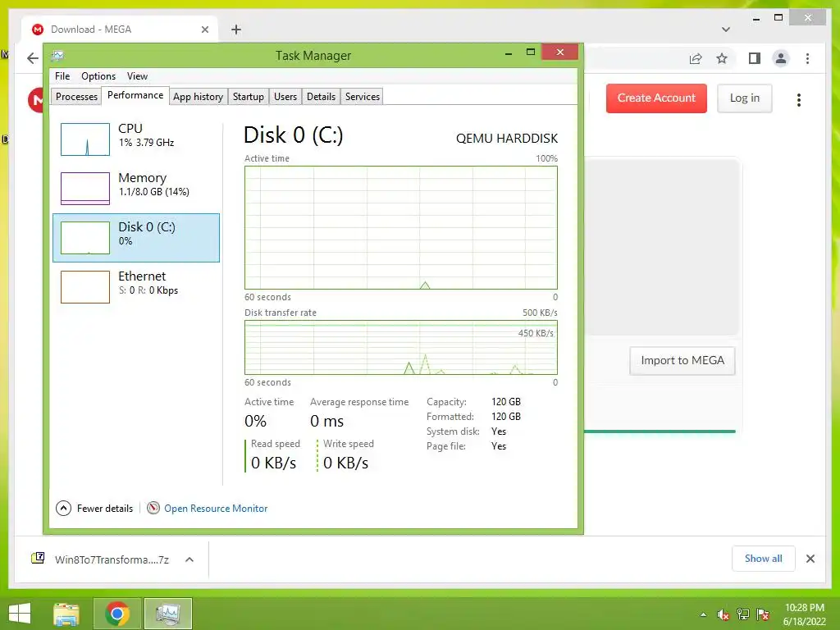The width and height of the screenshot is (840, 630).
Task: Click the Chrome profile avatar icon
Action: 781,58
